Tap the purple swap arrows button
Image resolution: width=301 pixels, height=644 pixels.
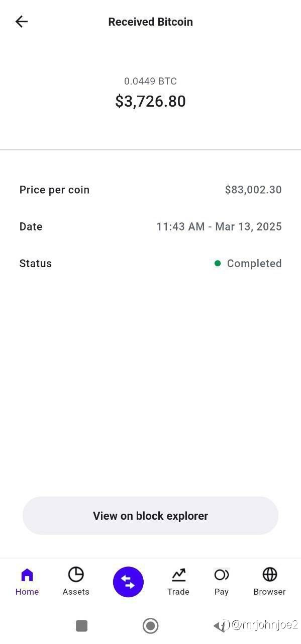coord(128,582)
